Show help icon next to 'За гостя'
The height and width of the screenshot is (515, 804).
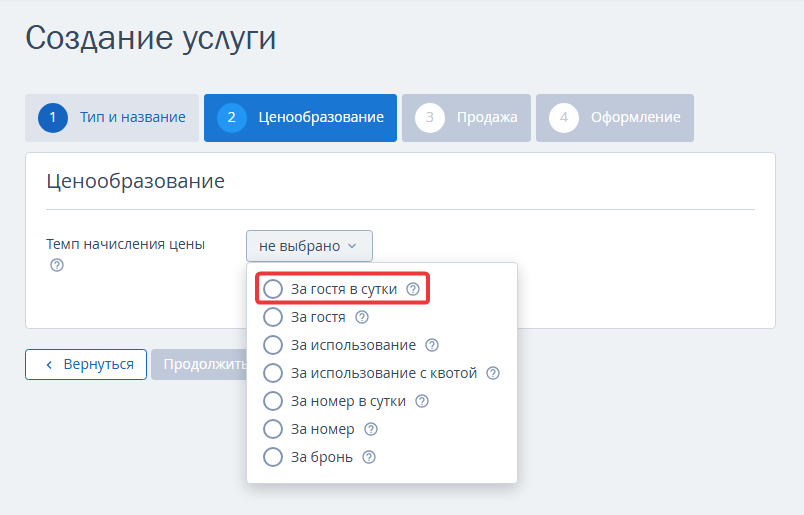pyautogui.click(x=362, y=318)
